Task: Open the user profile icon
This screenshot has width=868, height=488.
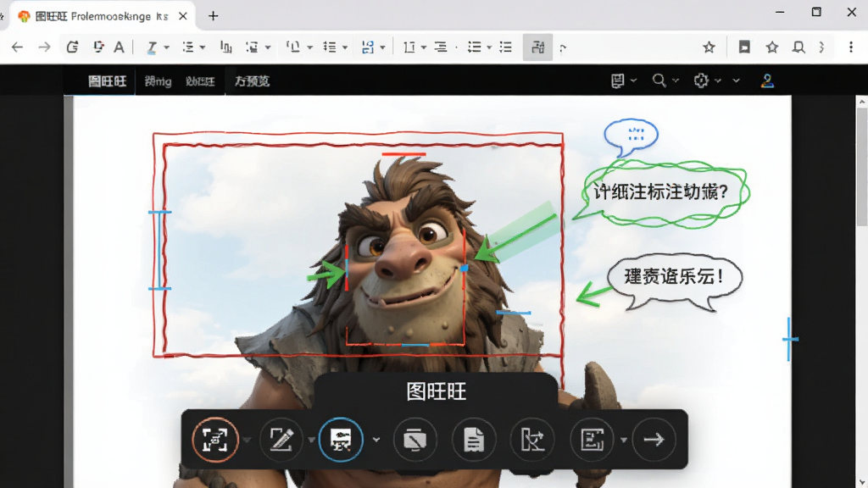Action: pyautogui.click(x=767, y=80)
